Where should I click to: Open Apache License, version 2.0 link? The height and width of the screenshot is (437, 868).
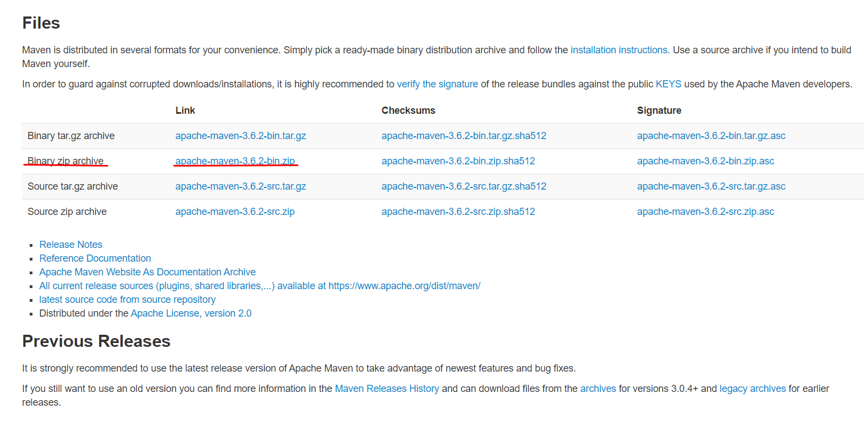(x=191, y=313)
